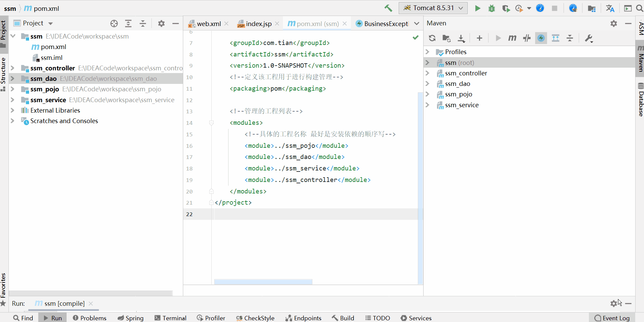Expand ssm_controller in the Project tree
The image size is (644, 322).
[x=13, y=68]
